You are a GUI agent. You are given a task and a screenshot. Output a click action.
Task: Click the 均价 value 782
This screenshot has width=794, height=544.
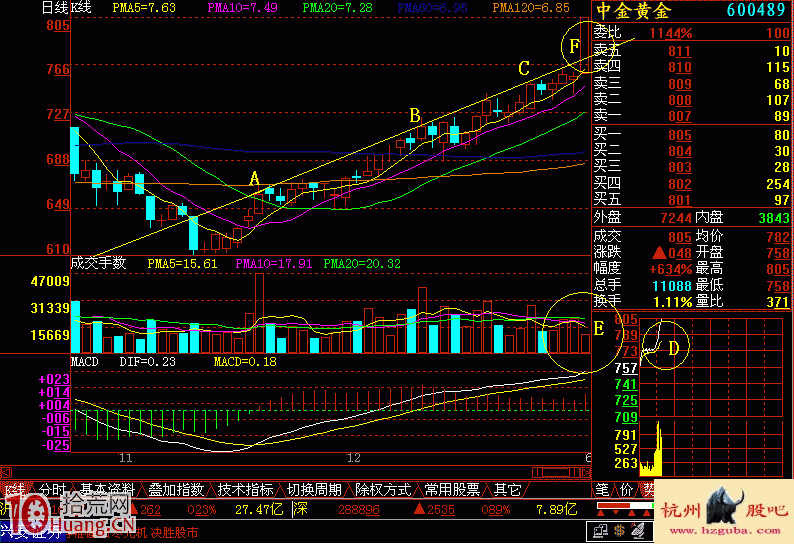point(778,237)
